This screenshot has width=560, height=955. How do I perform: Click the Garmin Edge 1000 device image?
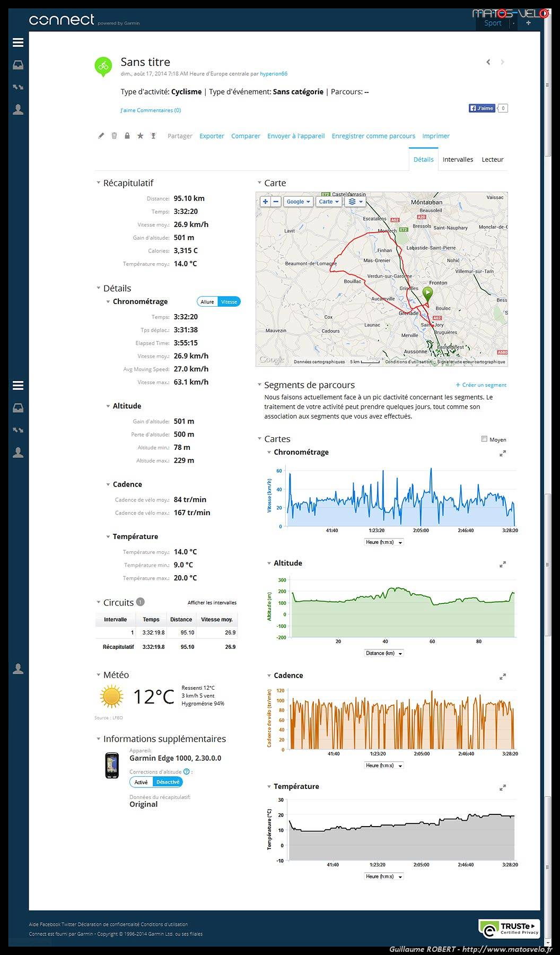click(x=112, y=765)
